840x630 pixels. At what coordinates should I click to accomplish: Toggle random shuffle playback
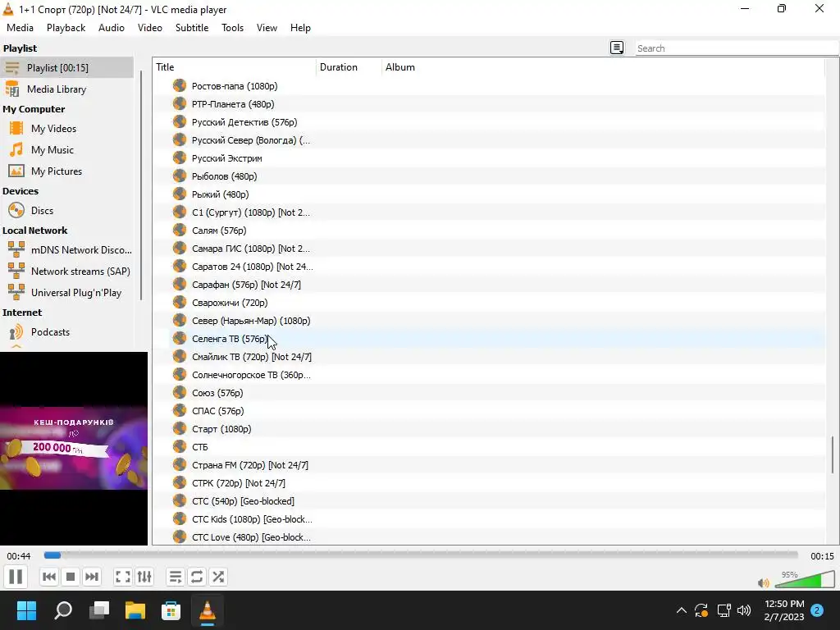(x=218, y=577)
